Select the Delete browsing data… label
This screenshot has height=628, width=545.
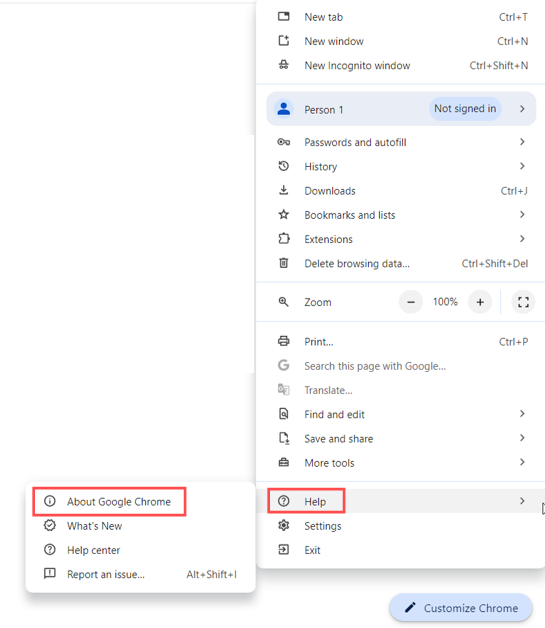click(357, 264)
